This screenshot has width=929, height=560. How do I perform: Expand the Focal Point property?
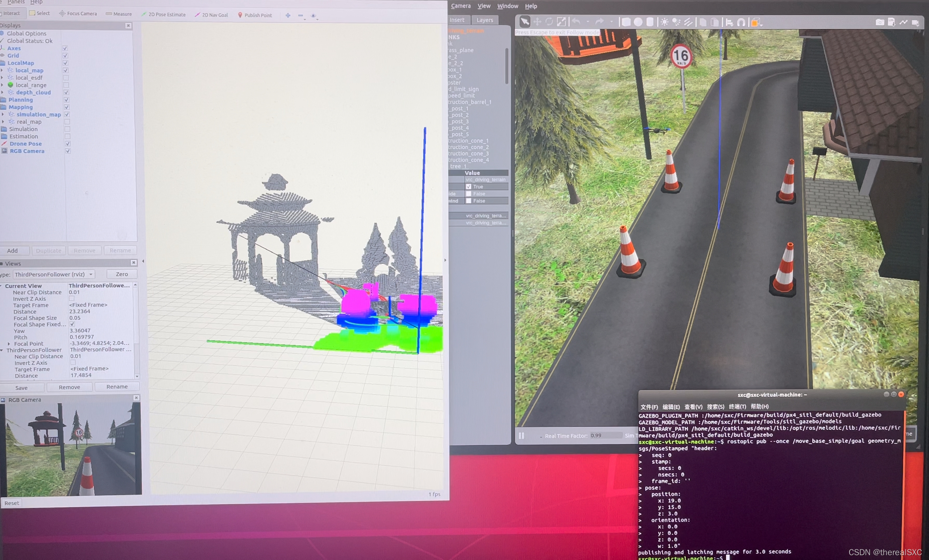(x=8, y=344)
